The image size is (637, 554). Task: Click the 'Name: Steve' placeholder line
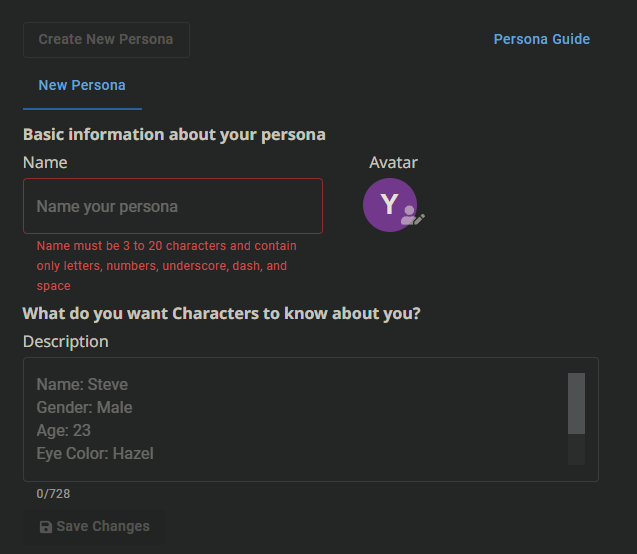(x=82, y=384)
